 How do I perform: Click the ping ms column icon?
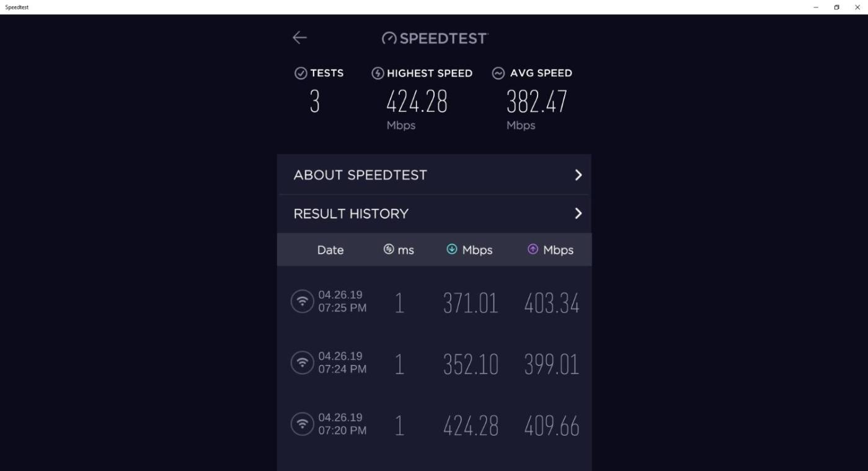389,249
